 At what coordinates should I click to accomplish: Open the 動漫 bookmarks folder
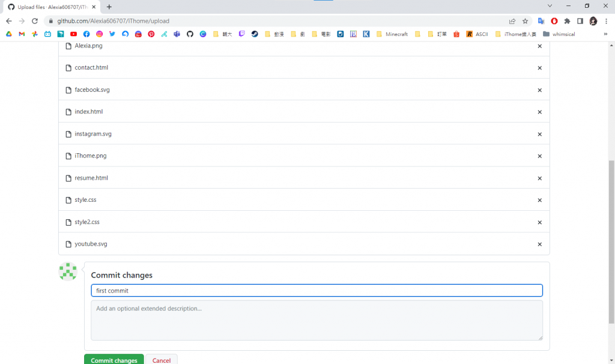[x=274, y=34]
